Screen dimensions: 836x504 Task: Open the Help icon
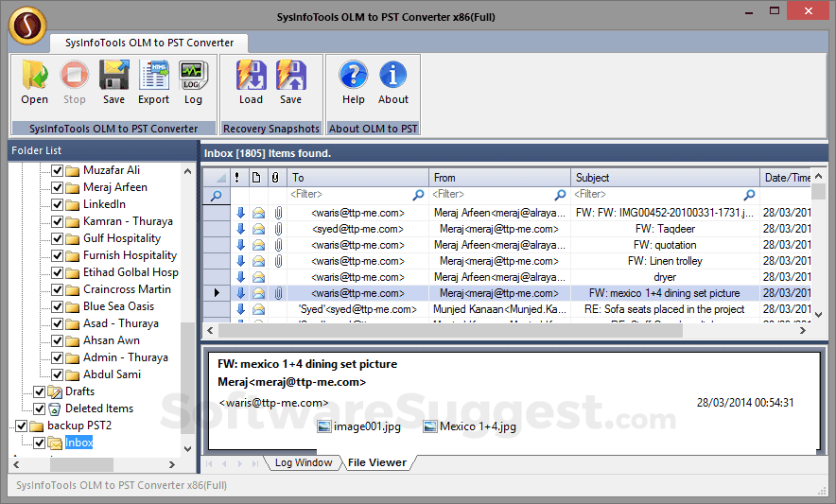click(x=353, y=75)
